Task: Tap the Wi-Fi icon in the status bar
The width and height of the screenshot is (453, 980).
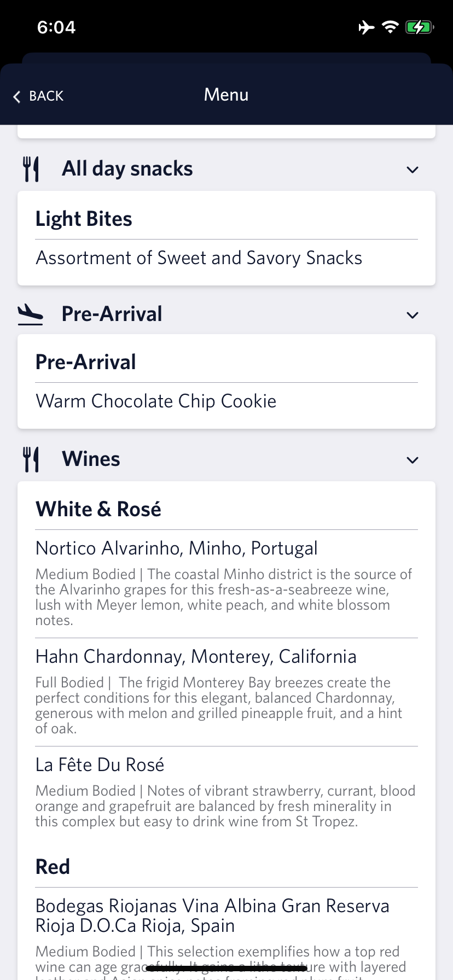Action: pos(390,27)
